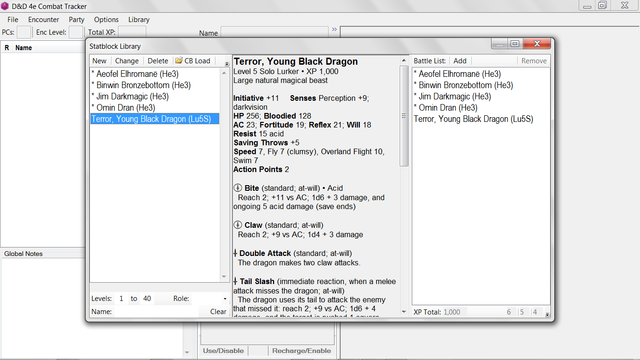Screen dimensions: 640x360
Task: Click the Claw melee basic attack icon
Action: coord(238,225)
